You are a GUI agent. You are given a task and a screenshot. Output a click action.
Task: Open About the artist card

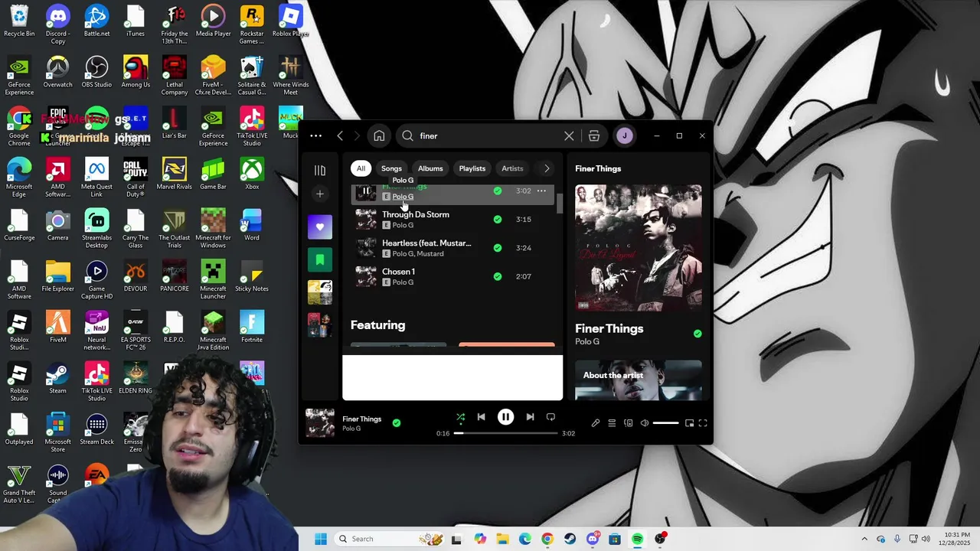pyautogui.click(x=639, y=380)
